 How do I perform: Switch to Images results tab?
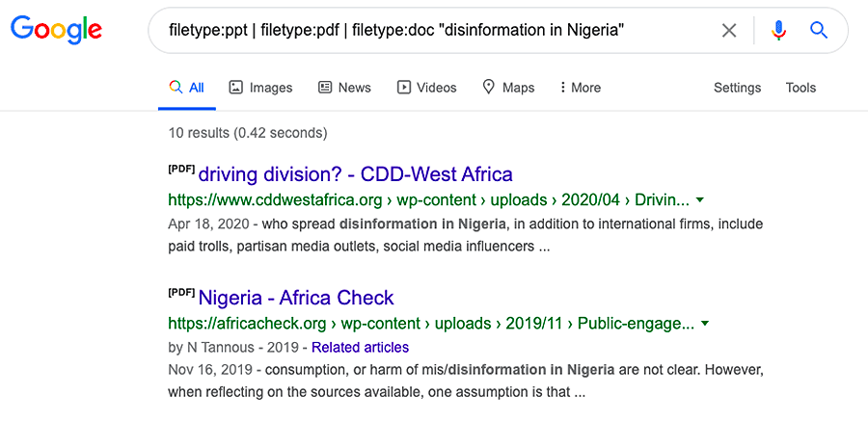(x=260, y=88)
